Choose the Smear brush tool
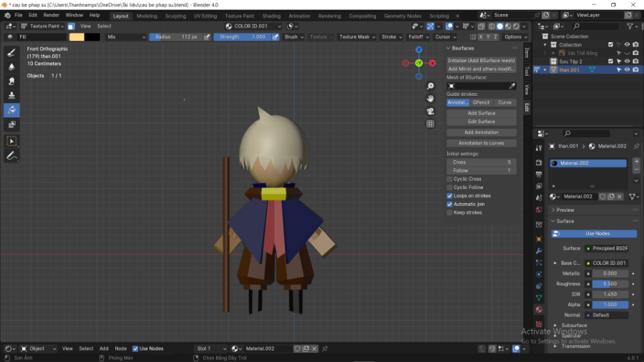644x362 pixels. point(11,81)
